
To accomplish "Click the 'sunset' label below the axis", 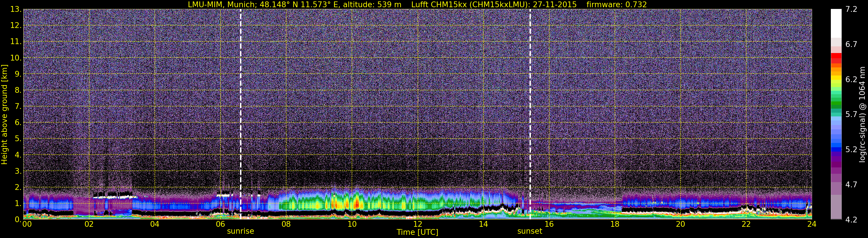I will pyautogui.click(x=530, y=231).
